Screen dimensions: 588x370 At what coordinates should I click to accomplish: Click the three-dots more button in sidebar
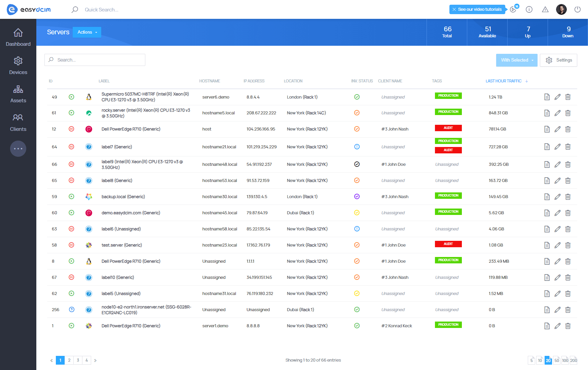[18, 149]
